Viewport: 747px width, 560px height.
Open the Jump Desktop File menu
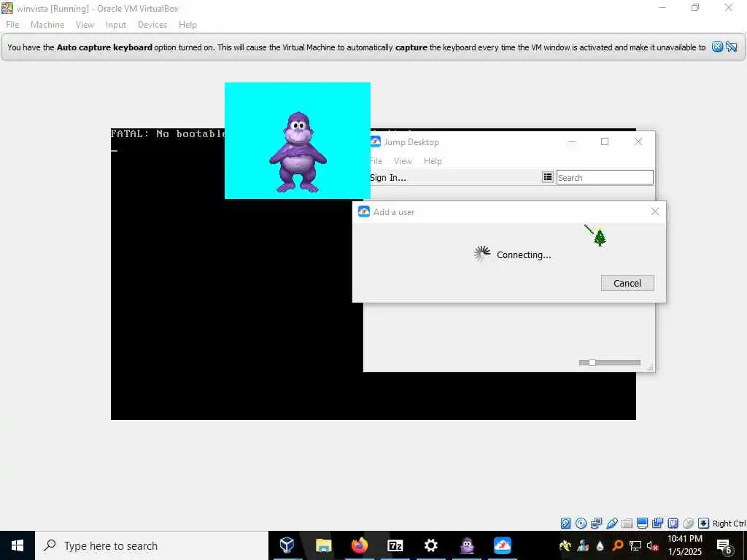[376, 161]
